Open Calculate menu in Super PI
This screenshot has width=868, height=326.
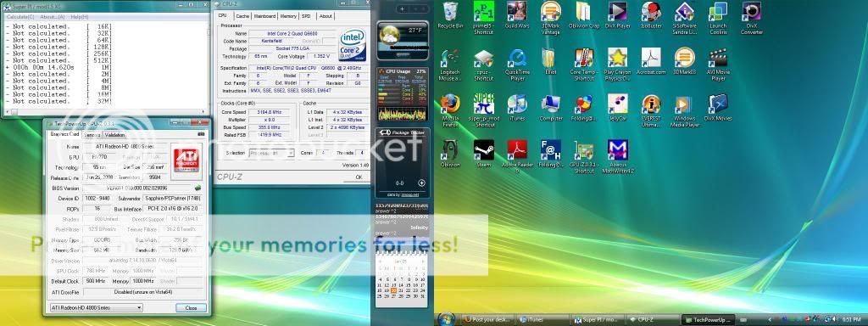pyautogui.click(x=20, y=17)
